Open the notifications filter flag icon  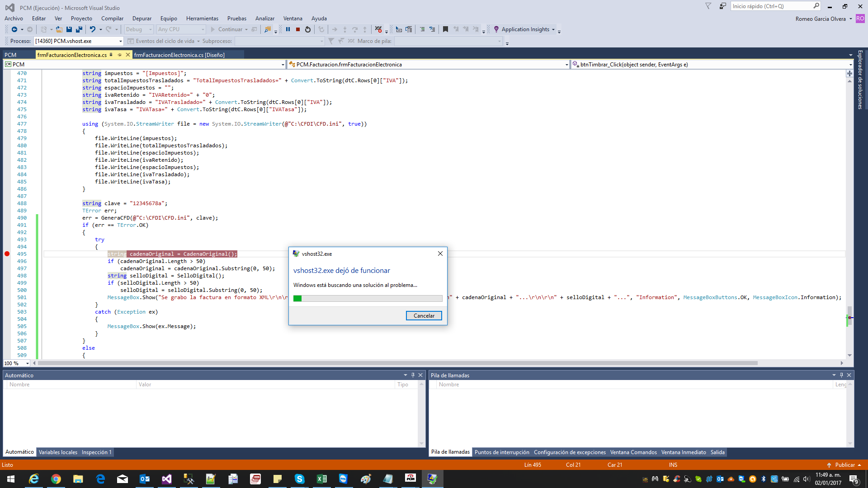(708, 6)
